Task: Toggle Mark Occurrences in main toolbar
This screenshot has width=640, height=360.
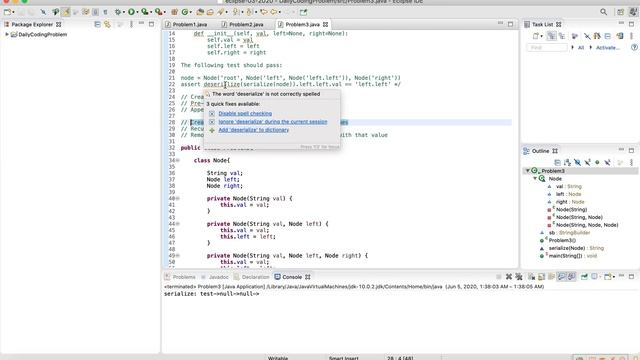Action: tap(66, 12)
